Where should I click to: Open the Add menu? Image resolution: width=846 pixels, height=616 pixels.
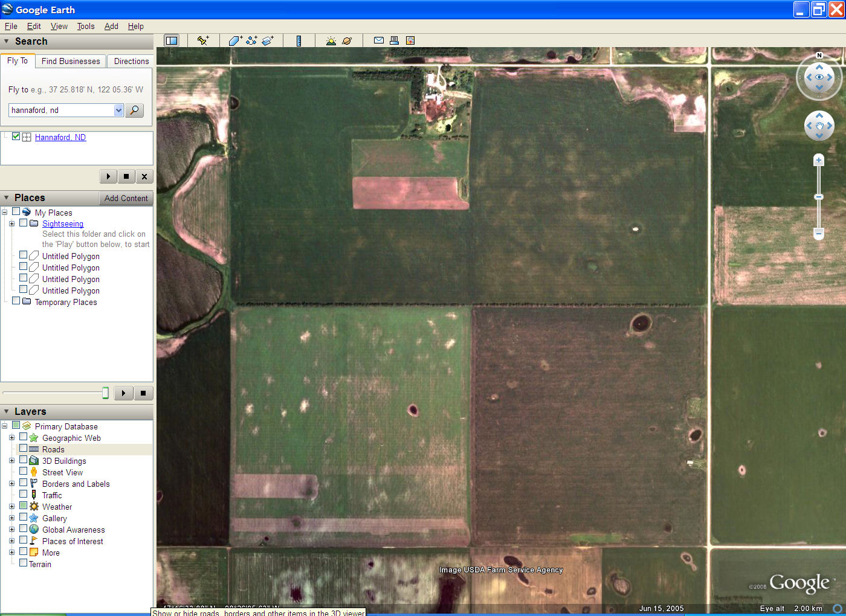pyautogui.click(x=111, y=26)
